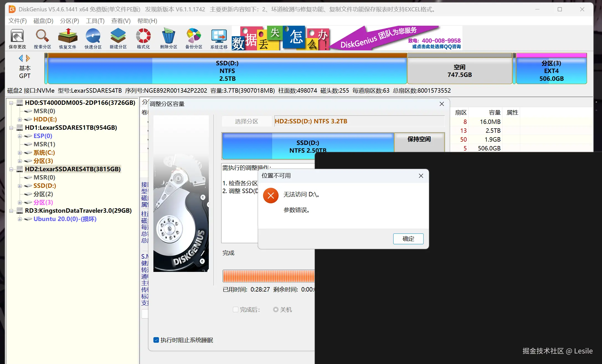Click the 确定 button in error dialog
This screenshot has width=602, height=364.
coord(408,238)
